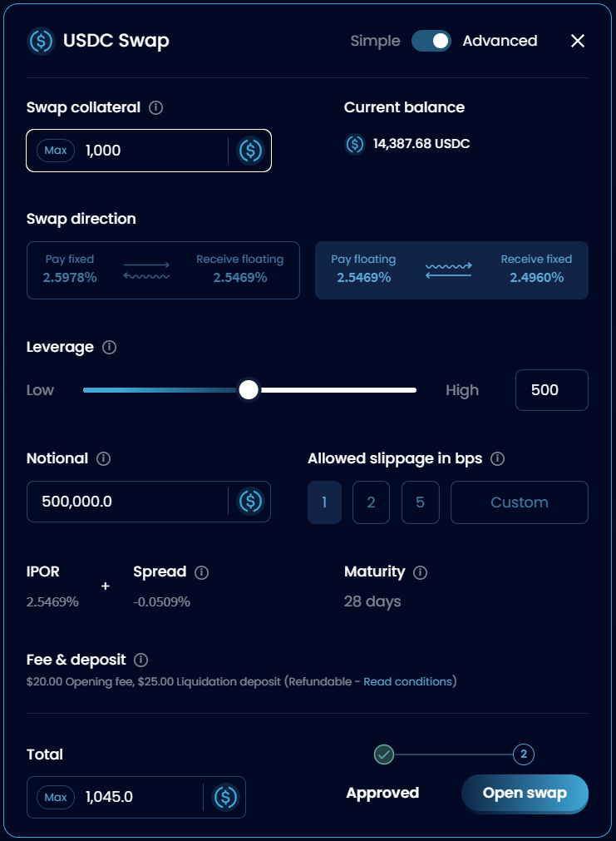616x841 pixels.
Task: Click USDC coin icon in Notional field
Action: point(250,502)
